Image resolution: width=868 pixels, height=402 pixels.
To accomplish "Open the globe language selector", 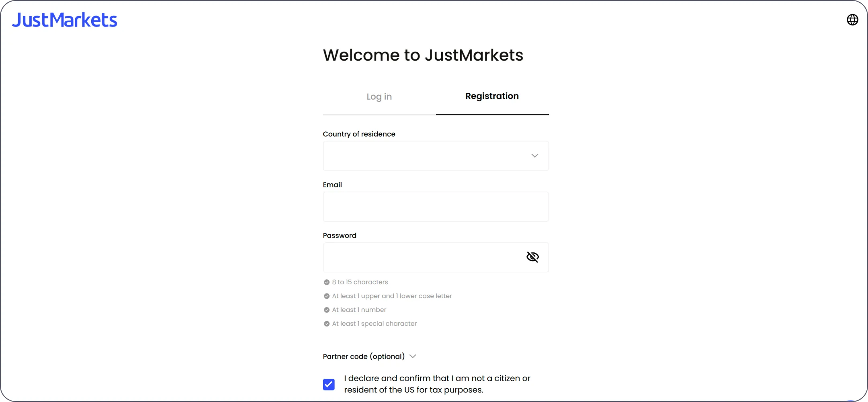I will pyautogui.click(x=852, y=20).
